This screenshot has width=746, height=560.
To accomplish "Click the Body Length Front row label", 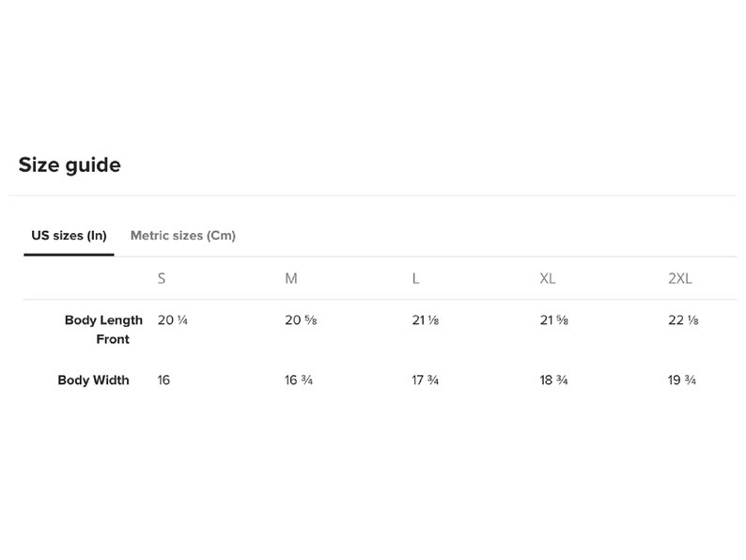I will tap(103, 329).
